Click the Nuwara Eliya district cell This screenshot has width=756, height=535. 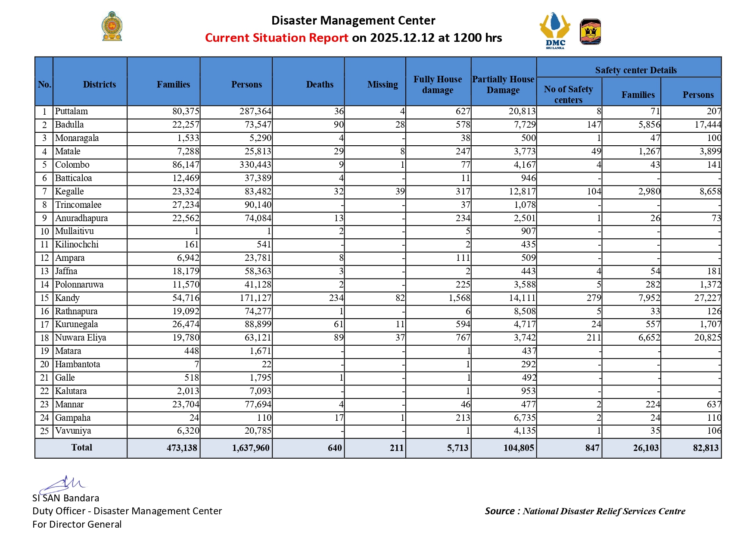81,338
